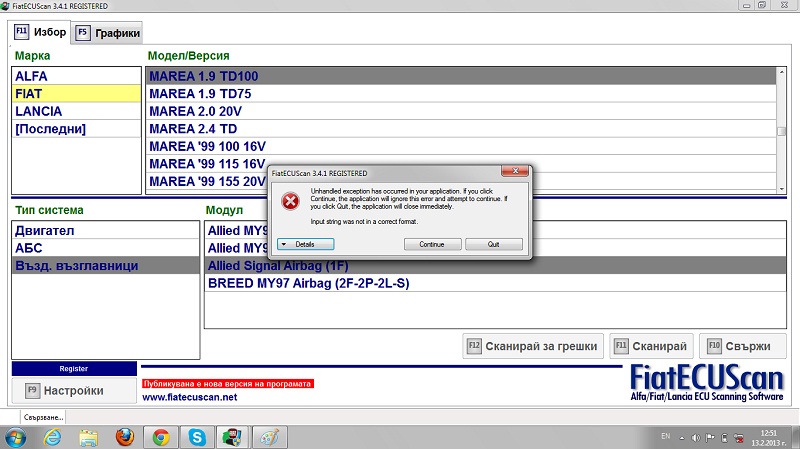Launch Firefox from the taskbar
The width and height of the screenshot is (800, 449).
124,437
